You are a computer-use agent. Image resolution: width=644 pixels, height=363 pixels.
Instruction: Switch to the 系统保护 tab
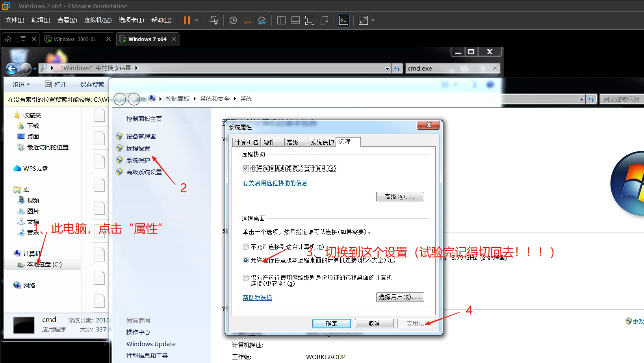click(322, 142)
